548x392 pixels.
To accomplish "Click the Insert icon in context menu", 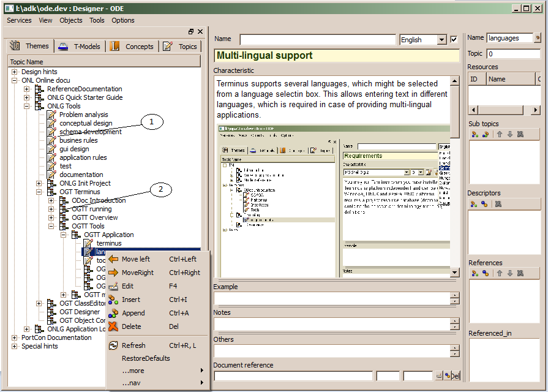I will pos(113,300).
